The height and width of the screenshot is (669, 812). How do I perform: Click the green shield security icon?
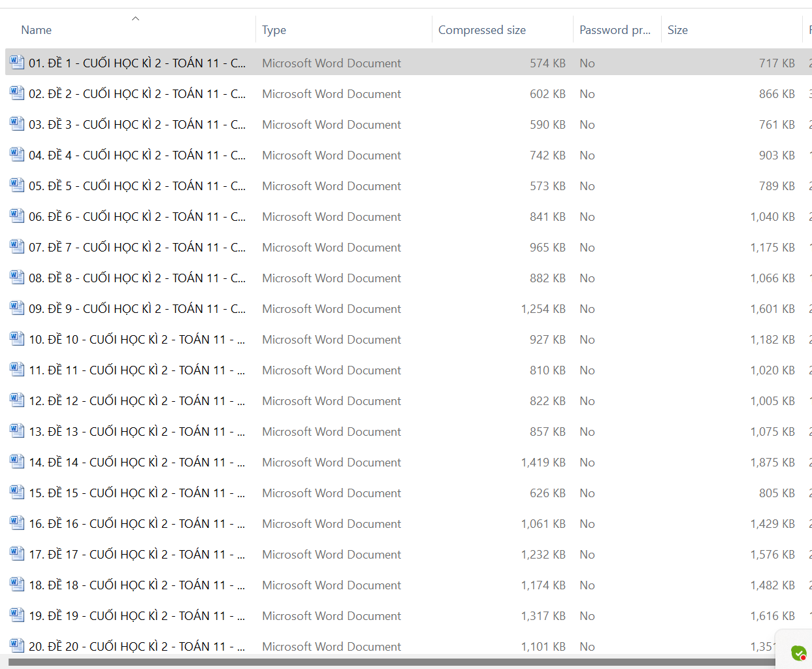pos(798,652)
